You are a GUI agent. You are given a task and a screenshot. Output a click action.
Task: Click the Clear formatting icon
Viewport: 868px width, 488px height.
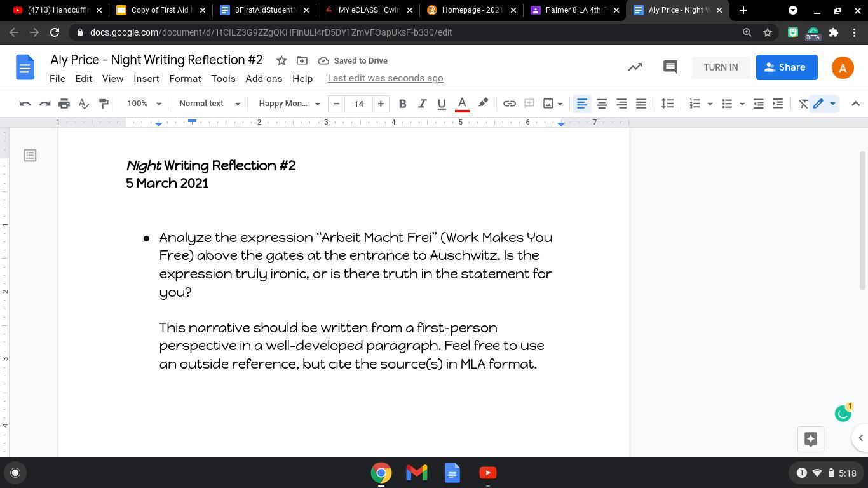coord(803,104)
